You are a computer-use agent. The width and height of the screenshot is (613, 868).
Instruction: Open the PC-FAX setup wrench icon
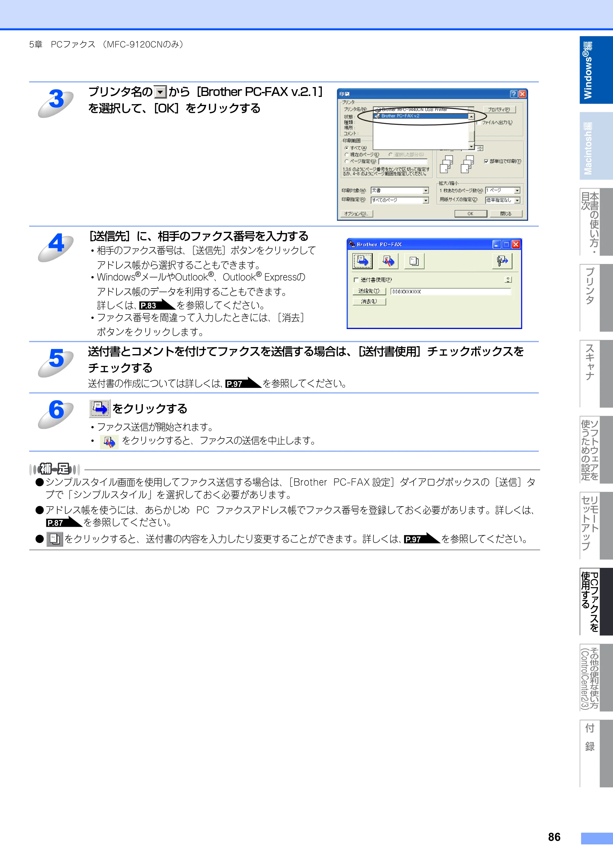click(x=502, y=261)
